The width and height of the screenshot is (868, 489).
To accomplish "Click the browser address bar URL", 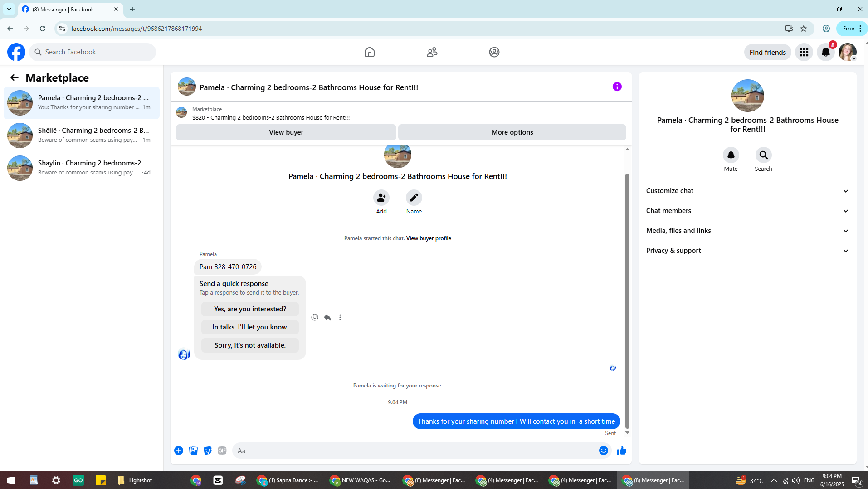I will (137, 29).
